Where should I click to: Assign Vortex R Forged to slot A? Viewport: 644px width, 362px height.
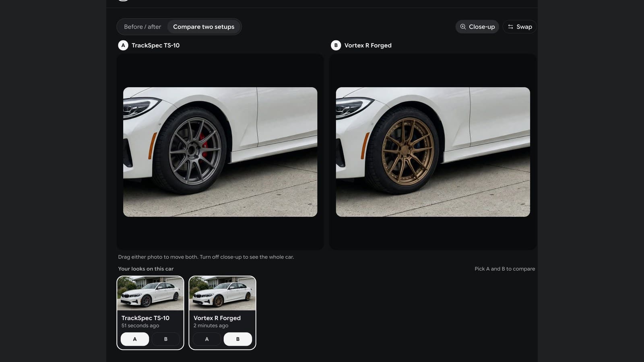coord(207,339)
